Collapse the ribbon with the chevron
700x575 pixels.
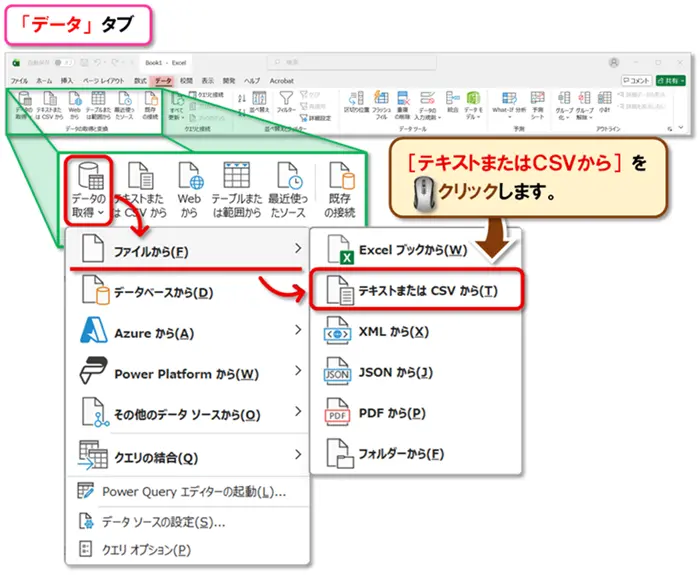click(x=681, y=128)
